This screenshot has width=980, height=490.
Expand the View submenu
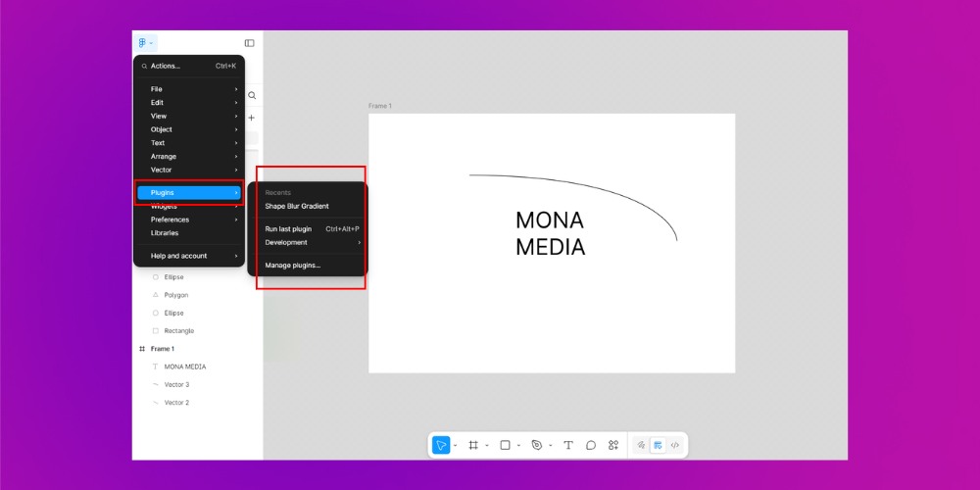pyautogui.click(x=189, y=117)
